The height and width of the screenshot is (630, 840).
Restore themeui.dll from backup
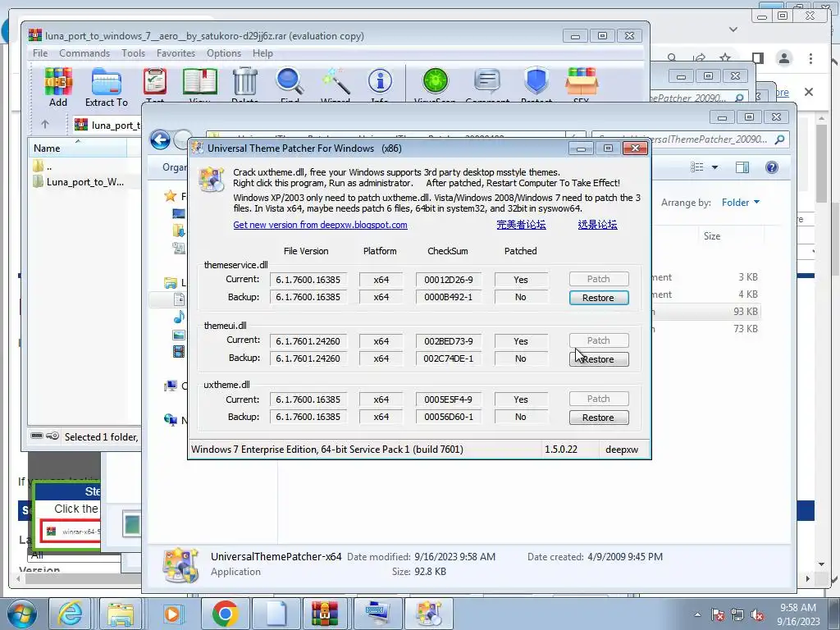pos(598,359)
